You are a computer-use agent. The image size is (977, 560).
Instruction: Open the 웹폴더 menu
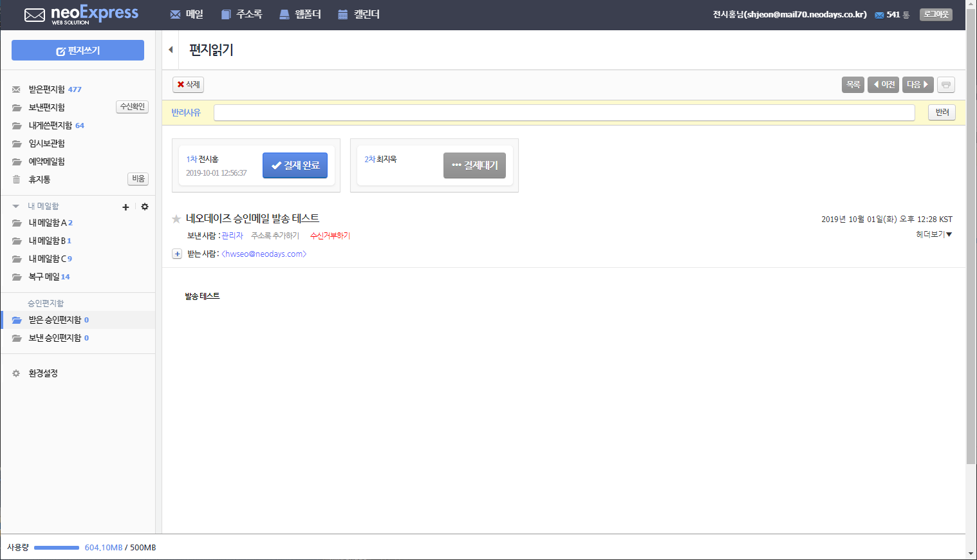[300, 14]
